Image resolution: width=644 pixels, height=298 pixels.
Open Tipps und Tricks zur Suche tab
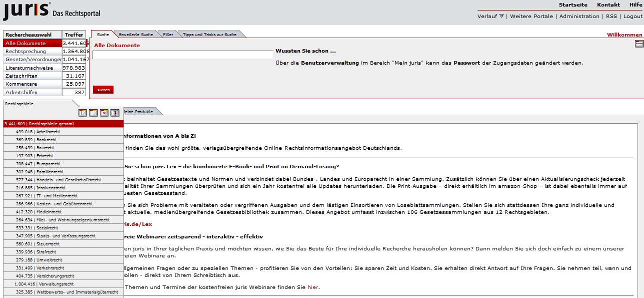(209, 35)
